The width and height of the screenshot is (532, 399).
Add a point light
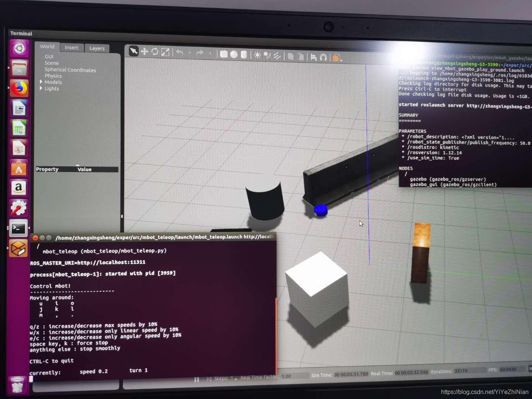[257, 55]
